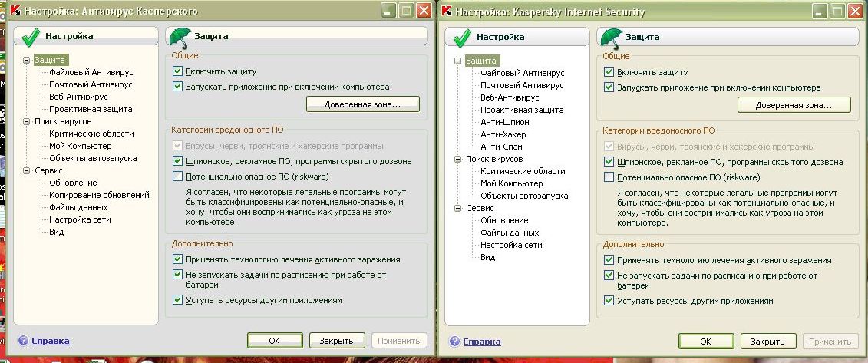Click the green umbrella Защита icon in left window
This screenshot has width=868, height=363.
(x=180, y=36)
